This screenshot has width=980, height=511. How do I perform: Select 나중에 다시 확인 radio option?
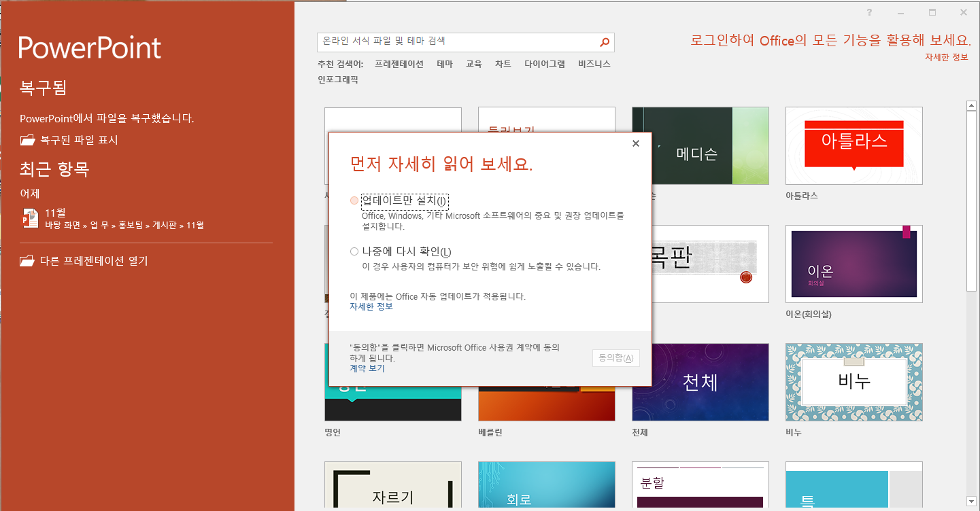[354, 251]
